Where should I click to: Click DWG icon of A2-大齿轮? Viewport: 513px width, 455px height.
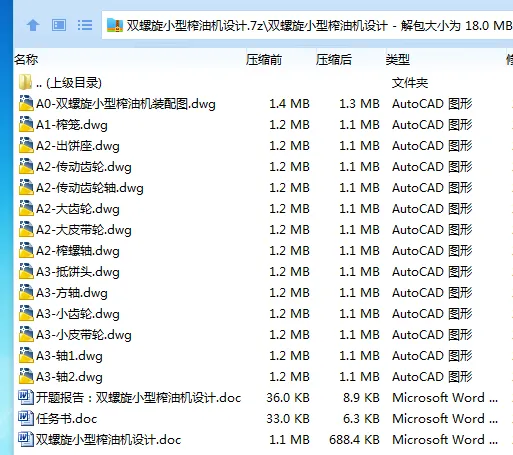click(x=26, y=208)
